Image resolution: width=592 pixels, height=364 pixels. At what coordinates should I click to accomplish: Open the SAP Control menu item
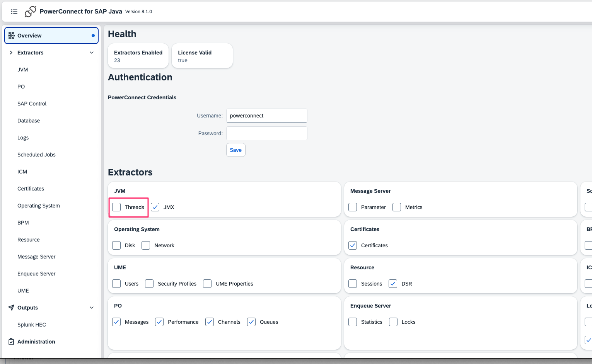point(32,104)
